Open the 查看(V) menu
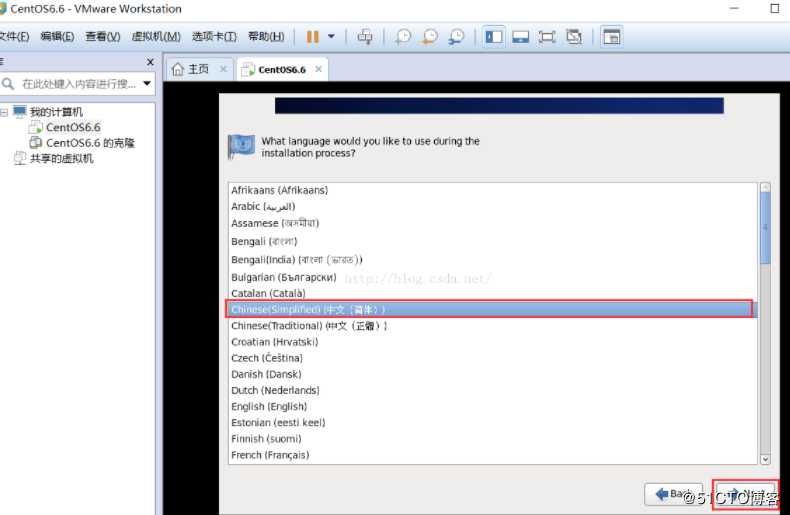Viewport: 790px width, 515px height. point(103,36)
